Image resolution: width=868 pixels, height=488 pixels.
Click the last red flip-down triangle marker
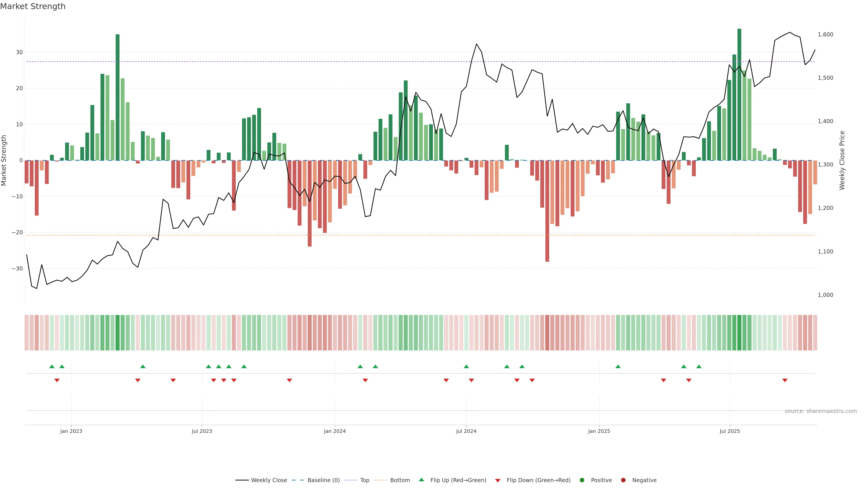coord(785,380)
